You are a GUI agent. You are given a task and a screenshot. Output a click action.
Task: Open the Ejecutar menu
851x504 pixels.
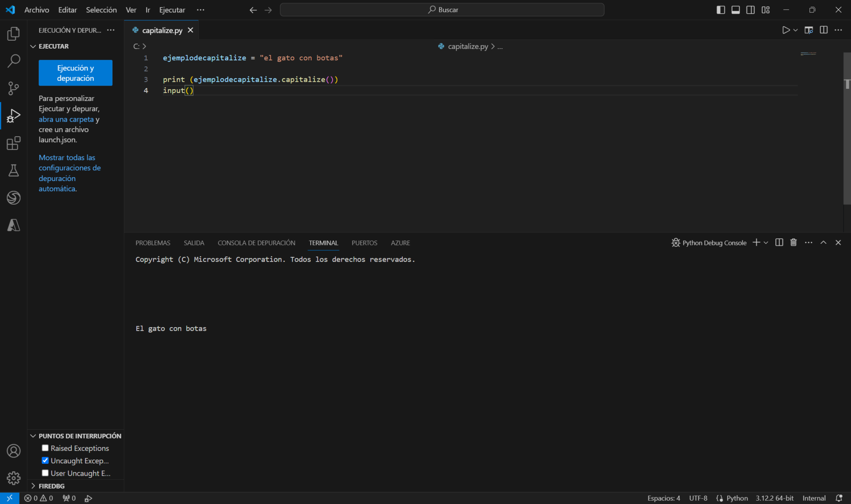pos(172,10)
